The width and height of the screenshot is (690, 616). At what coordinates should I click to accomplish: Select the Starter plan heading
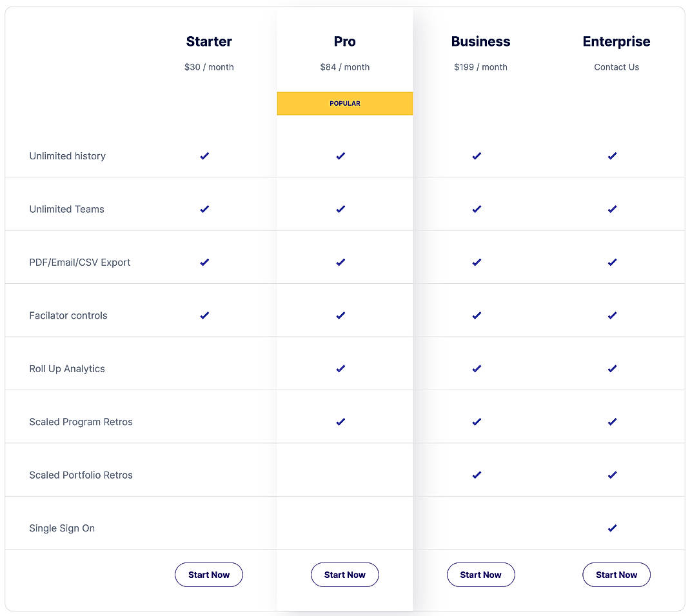pos(209,41)
